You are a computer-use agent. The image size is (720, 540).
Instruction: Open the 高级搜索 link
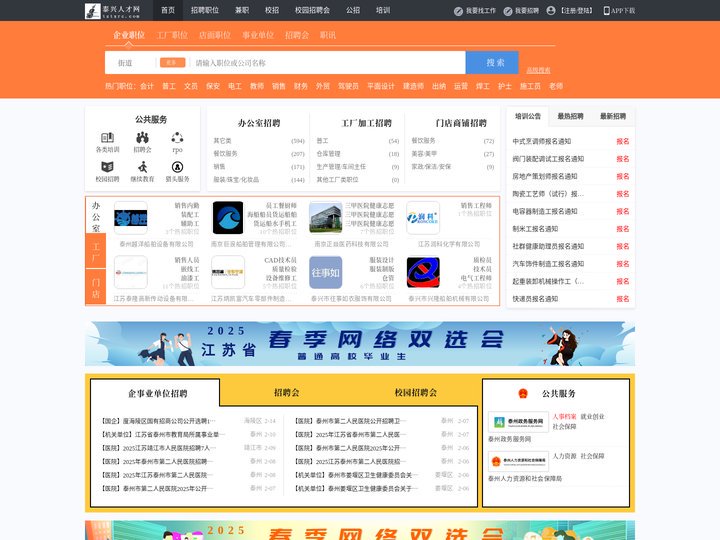click(x=538, y=70)
